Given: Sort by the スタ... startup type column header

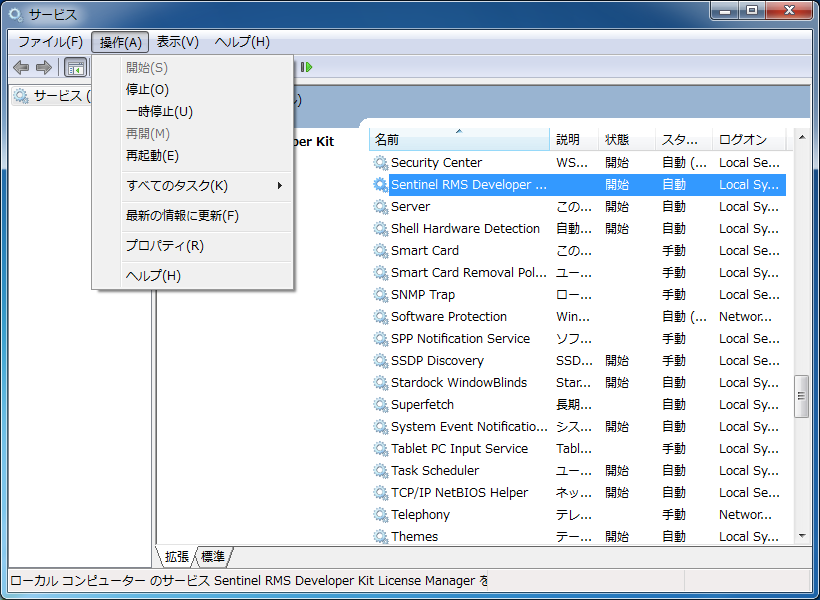Looking at the screenshot, I should point(684,140).
